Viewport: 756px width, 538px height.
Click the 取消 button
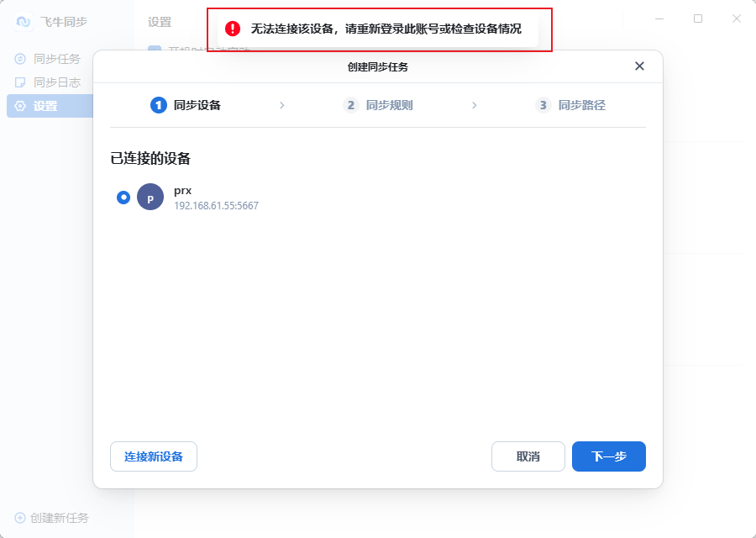[528, 456]
